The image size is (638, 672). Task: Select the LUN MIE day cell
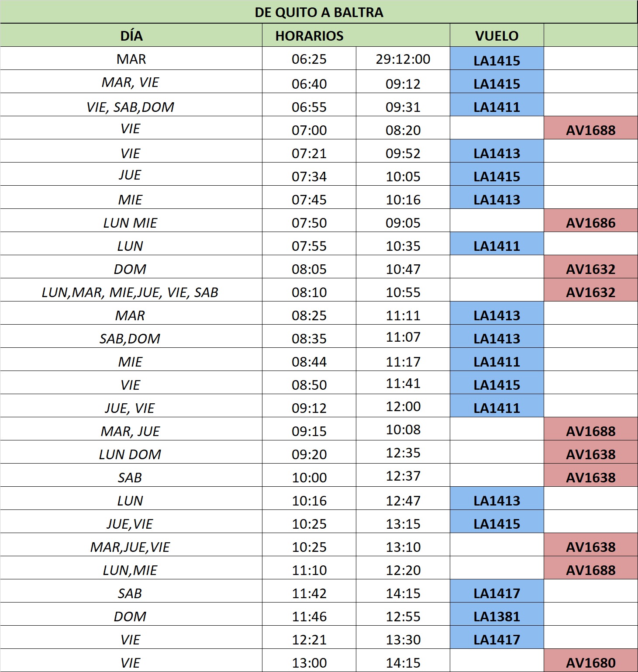(x=130, y=223)
